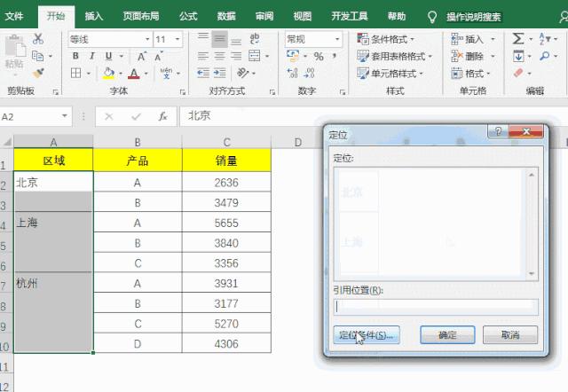Click the Paste clipboard icon
The height and width of the screenshot is (392, 568).
pos(15,46)
